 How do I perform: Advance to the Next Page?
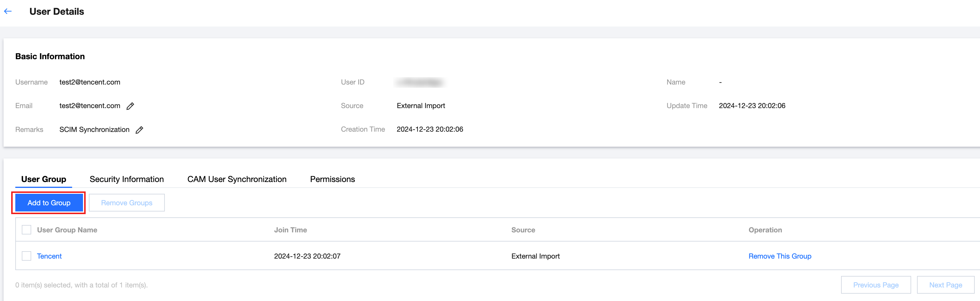[x=945, y=285]
